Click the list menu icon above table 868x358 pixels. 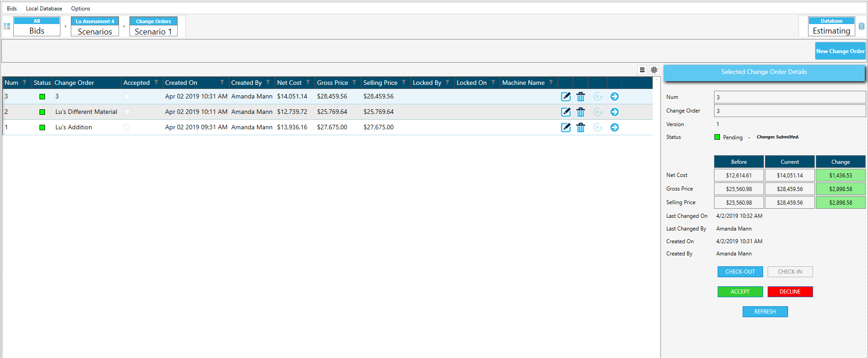coord(642,70)
